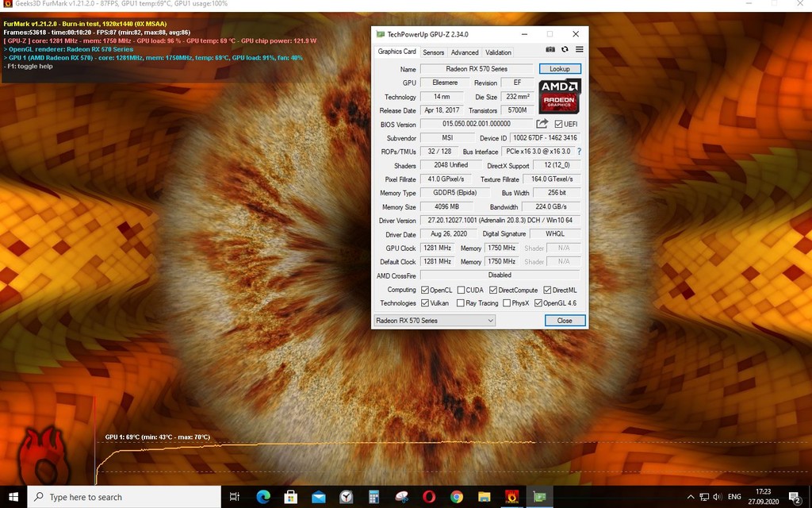Click the '224.0 GB/s' bandwidth value

[550, 206]
